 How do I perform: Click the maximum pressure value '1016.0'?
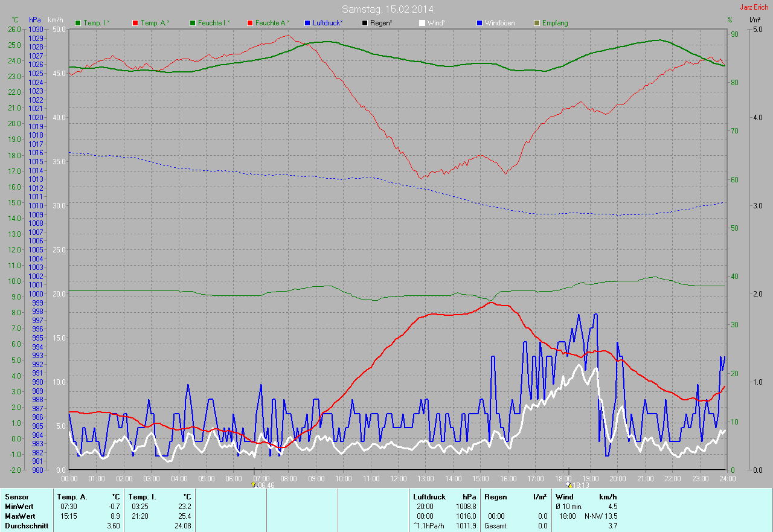point(465,516)
